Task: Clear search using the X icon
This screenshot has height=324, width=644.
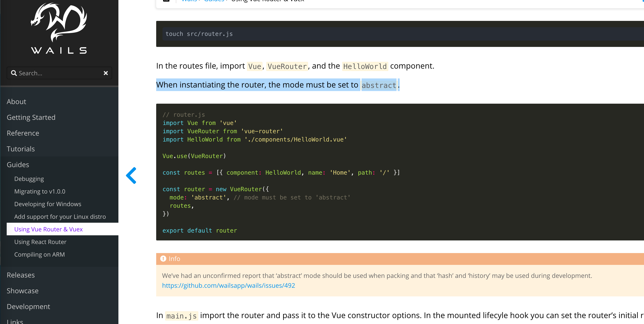Action: (106, 73)
